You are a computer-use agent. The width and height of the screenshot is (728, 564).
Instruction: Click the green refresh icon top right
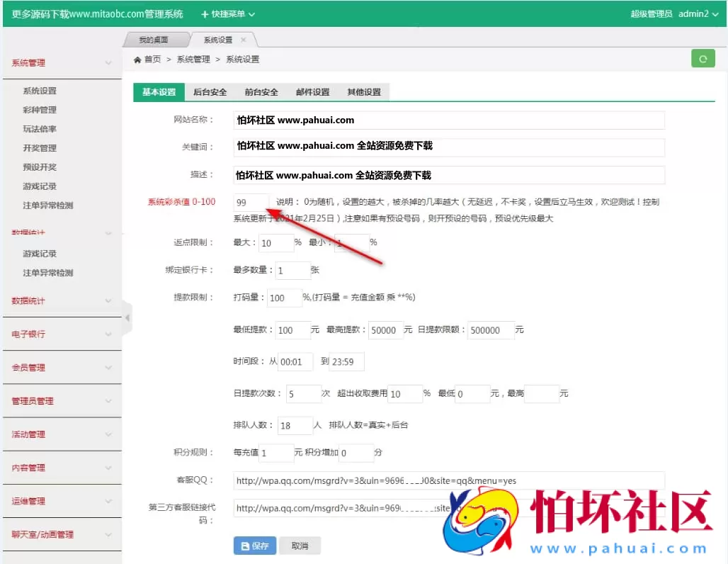coord(703,58)
